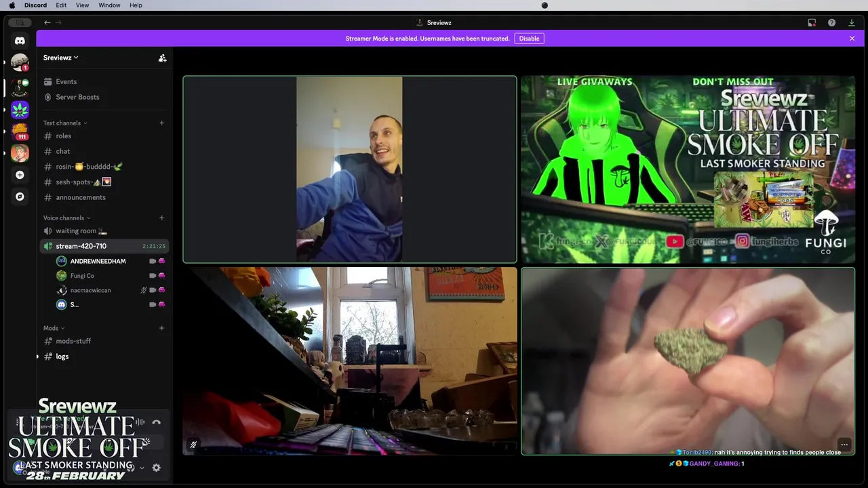Open the Edit menu
The width and height of the screenshot is (868, 488).
point(61,5)
